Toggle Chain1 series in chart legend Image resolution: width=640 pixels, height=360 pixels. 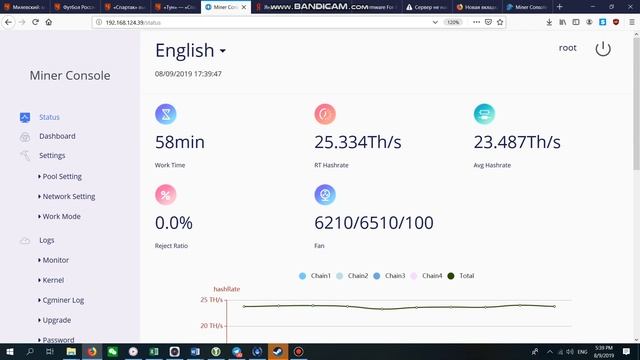[315, 276]
